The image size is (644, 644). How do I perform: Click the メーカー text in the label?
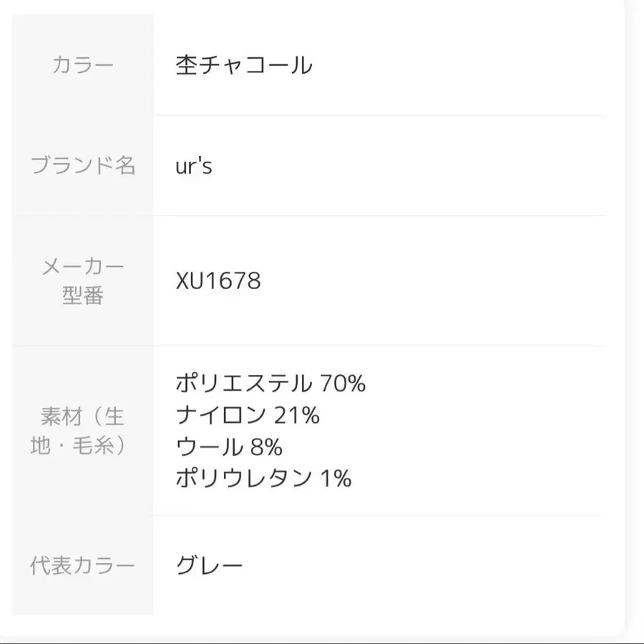83,268
